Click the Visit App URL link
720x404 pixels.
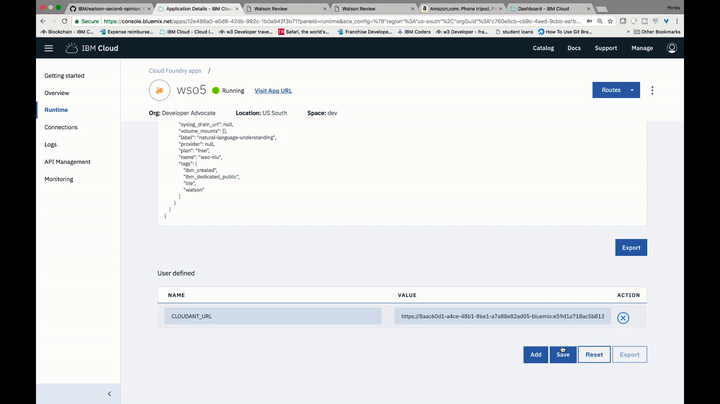click(273, 90)
